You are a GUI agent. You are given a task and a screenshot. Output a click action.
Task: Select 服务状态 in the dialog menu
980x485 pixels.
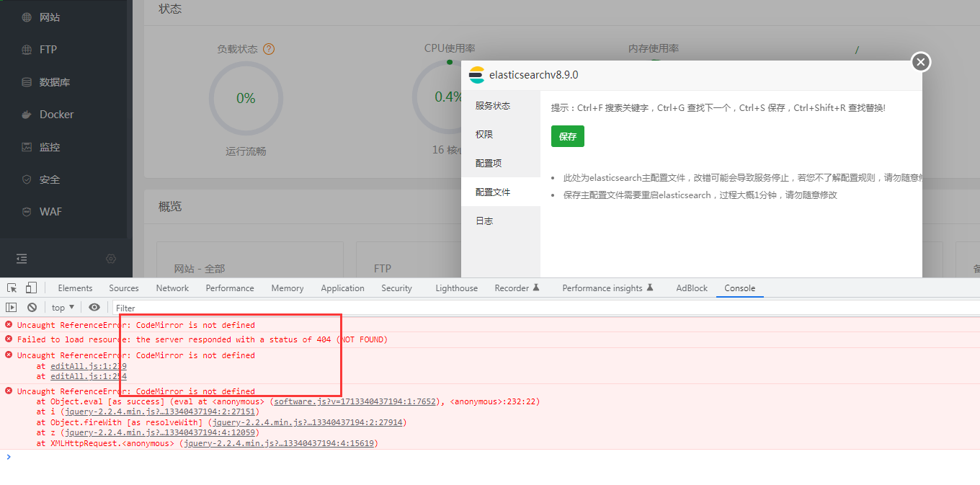[x=501, y=106]
